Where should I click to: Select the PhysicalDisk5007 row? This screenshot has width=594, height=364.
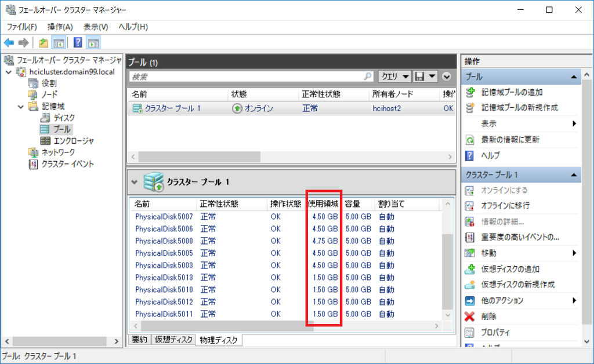click(x=286, y=217)
